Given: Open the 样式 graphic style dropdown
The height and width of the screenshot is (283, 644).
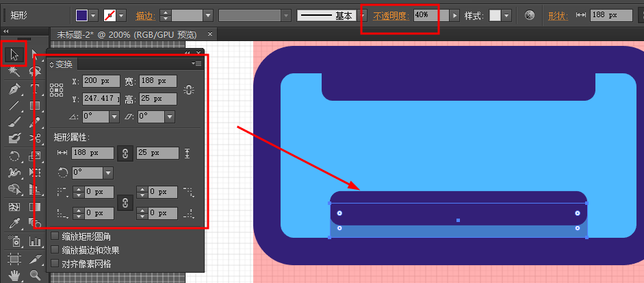Looking at the screenshot, I should coord(506,16).
